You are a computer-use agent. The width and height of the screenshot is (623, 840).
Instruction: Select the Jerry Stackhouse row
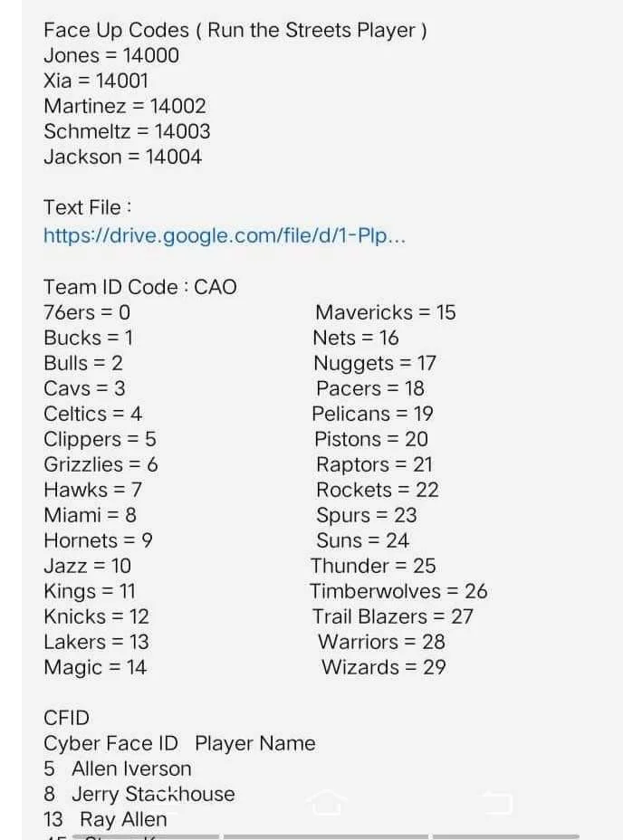pos(139,794)
